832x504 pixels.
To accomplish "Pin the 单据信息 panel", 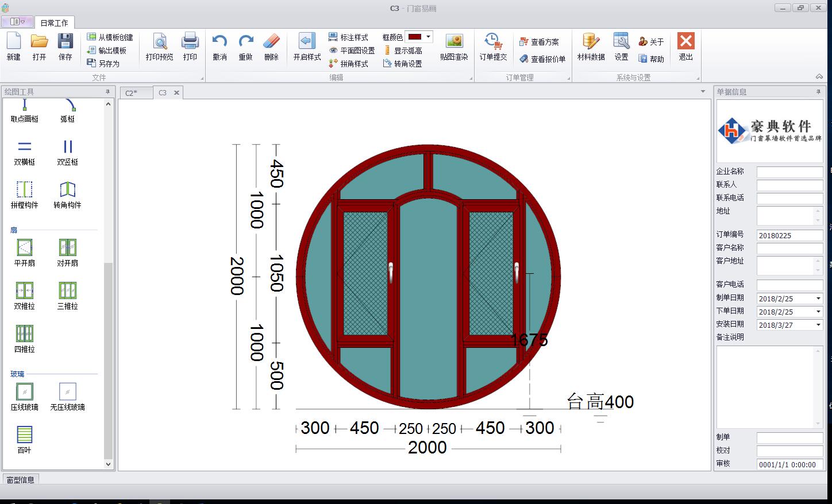I will [819, 92].
